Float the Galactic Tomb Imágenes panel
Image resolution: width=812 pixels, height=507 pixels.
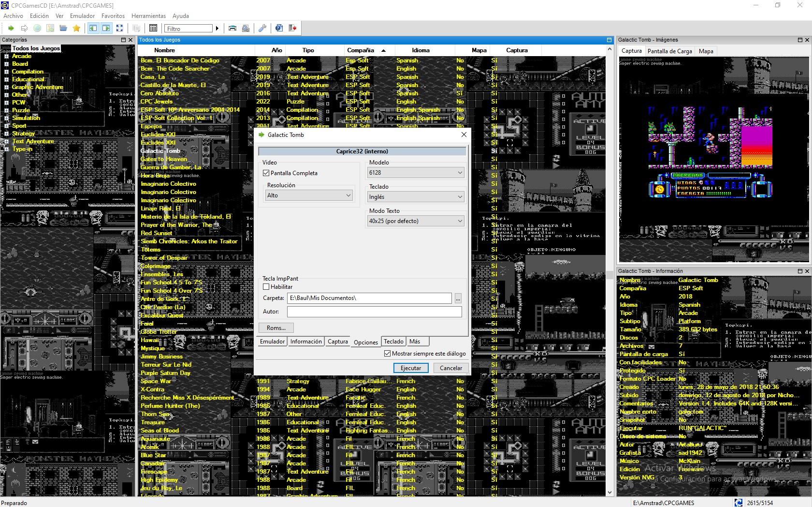click(800, 40)
